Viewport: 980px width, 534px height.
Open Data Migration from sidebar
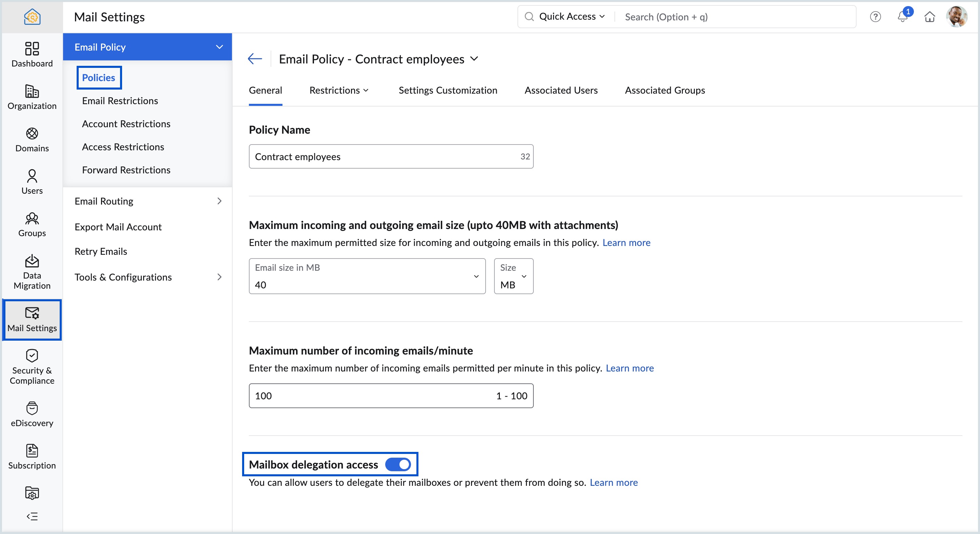click(32, 261)
